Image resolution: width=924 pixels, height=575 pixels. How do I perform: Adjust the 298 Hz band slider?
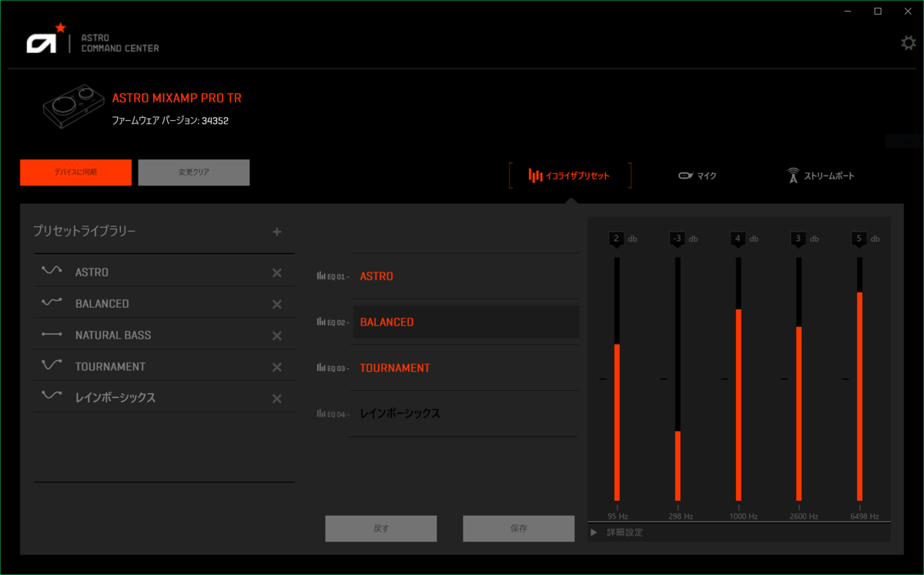[678, 379]
